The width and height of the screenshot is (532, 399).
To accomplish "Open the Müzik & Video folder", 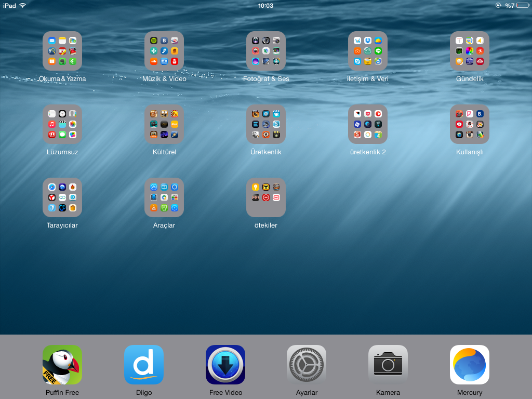I will point(164,51).
